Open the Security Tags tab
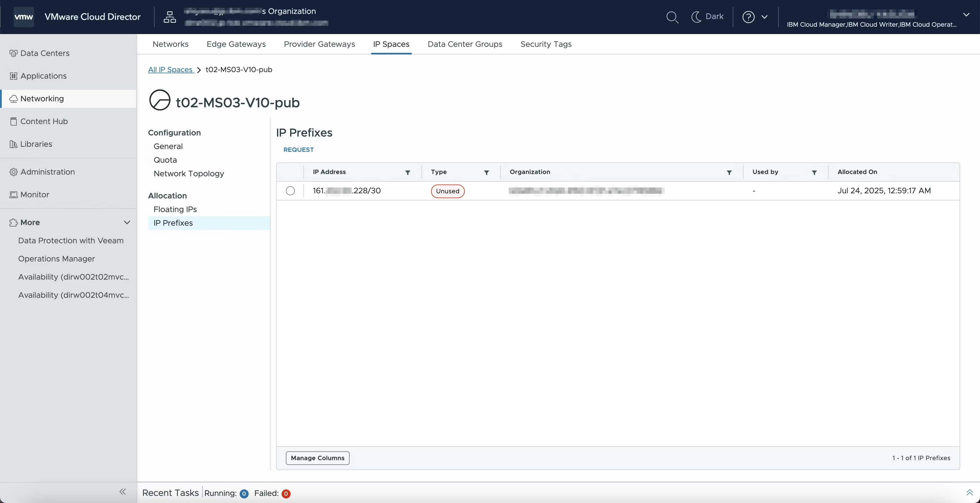Image resolution: width=980 pixels, height=503 pixels. pos(546,44)
